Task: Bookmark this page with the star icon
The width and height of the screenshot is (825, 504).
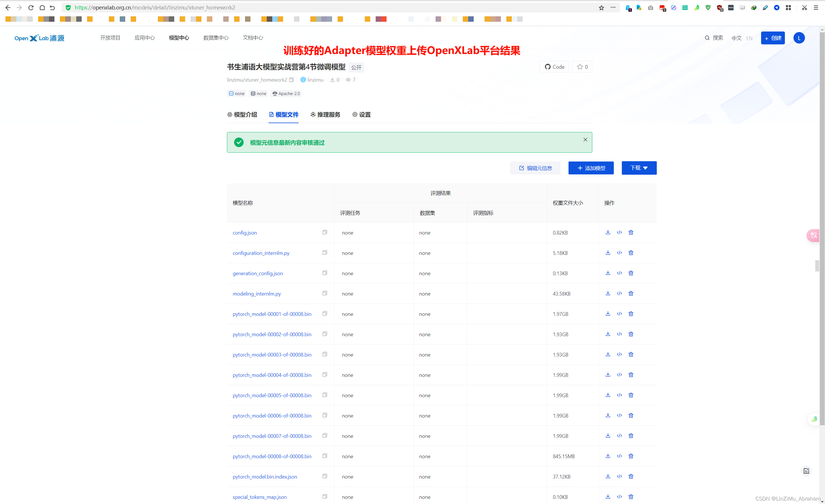Action: (601, 8)
